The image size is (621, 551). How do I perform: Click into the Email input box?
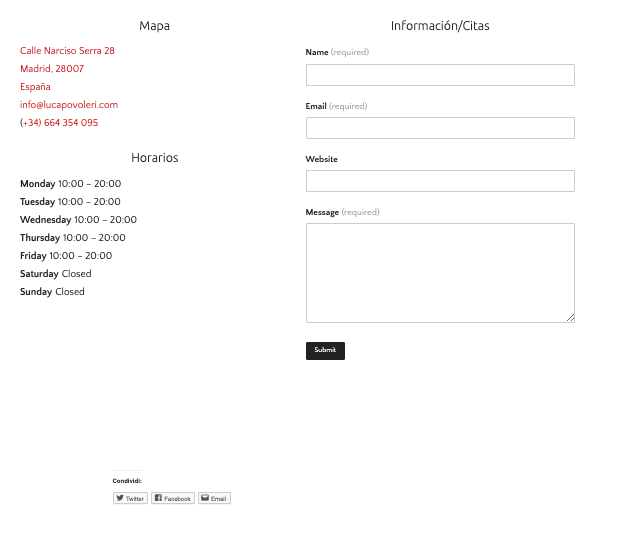pos(440,128)
